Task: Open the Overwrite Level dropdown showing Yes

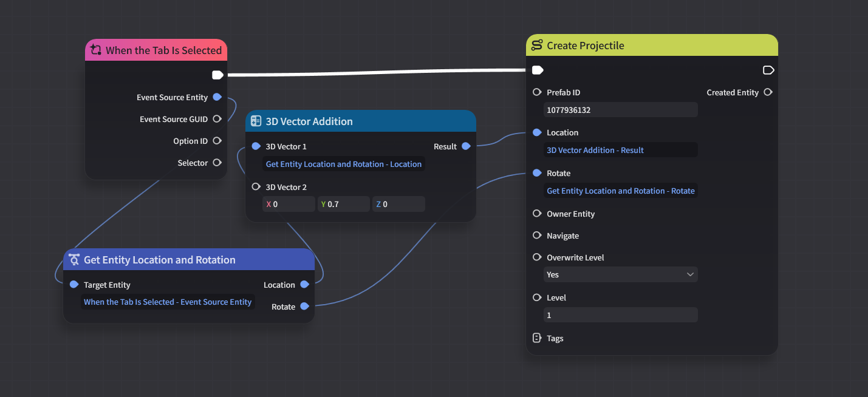Action: point(621,274)
